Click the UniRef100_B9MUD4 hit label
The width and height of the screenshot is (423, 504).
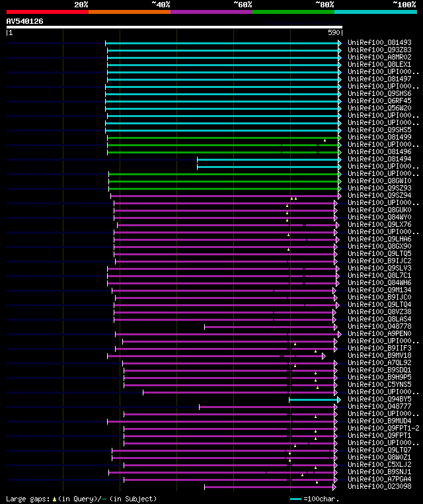point(379,421)
